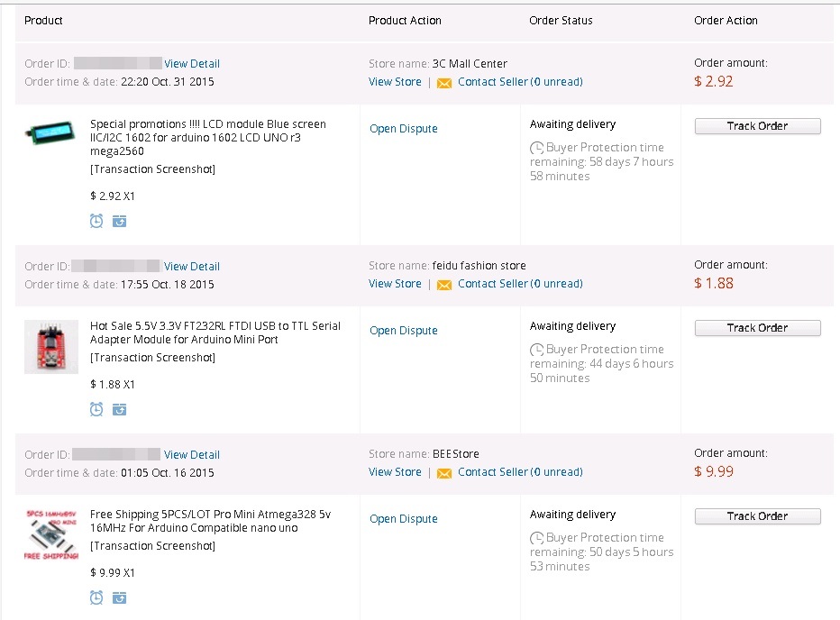Image resolution: width=840 pixels, height=620 pixels.
Task: Click the alarm clock icon under the LCD module item
Action: [x=96, y=221]
